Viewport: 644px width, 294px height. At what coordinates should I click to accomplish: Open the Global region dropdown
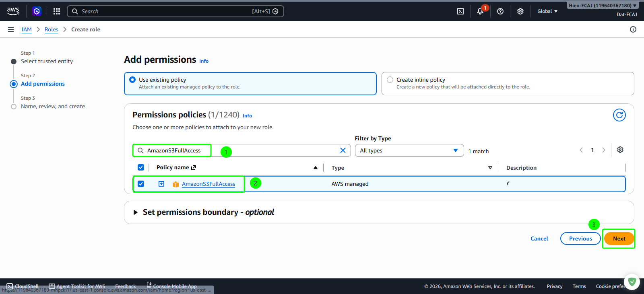[547, 11]
